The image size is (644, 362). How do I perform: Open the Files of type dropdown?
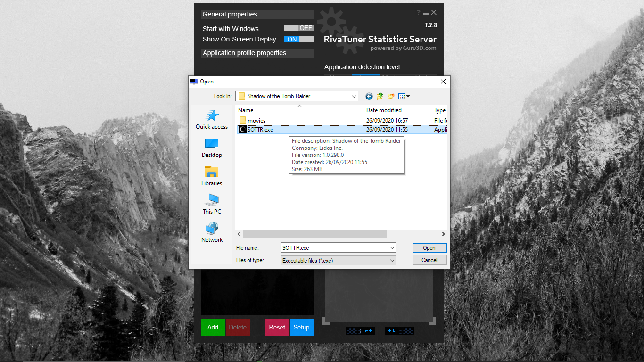(391, 260)
